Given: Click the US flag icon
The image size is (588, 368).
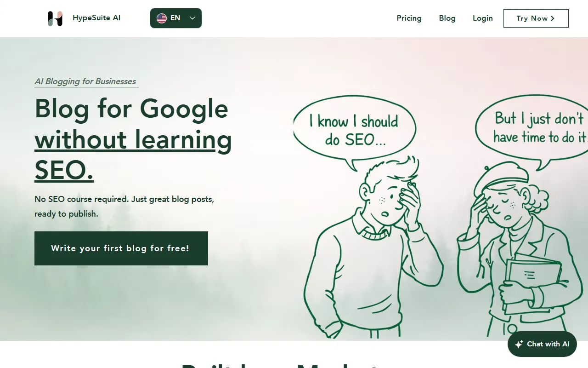Looking at the screenshot, I should tap(162, 18).
